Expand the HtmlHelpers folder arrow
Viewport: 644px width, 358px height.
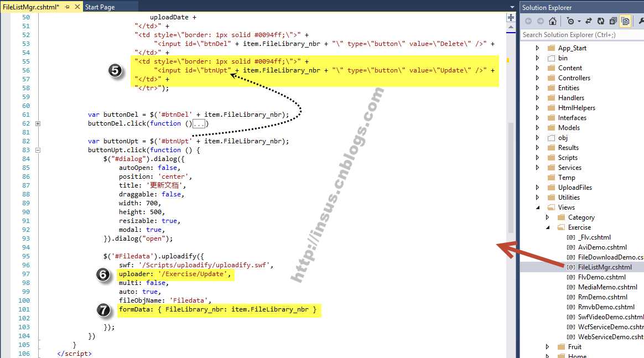(x=537, y=107)
